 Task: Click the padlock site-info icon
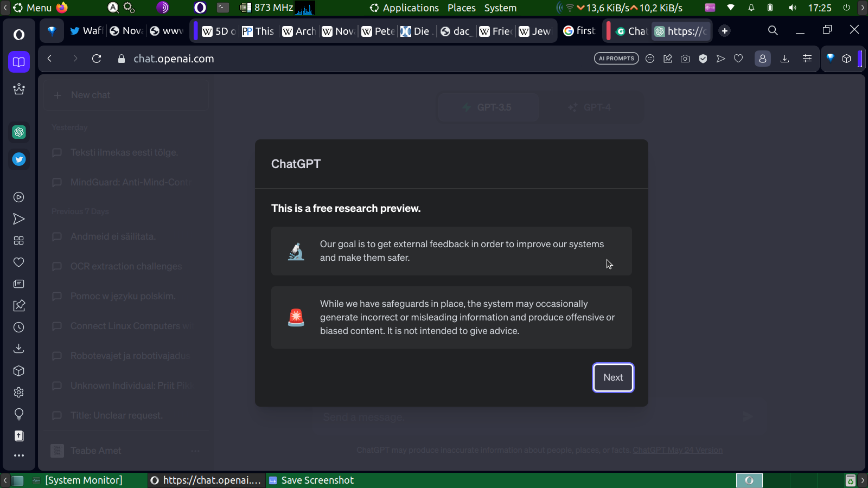(x=122, y=59)
